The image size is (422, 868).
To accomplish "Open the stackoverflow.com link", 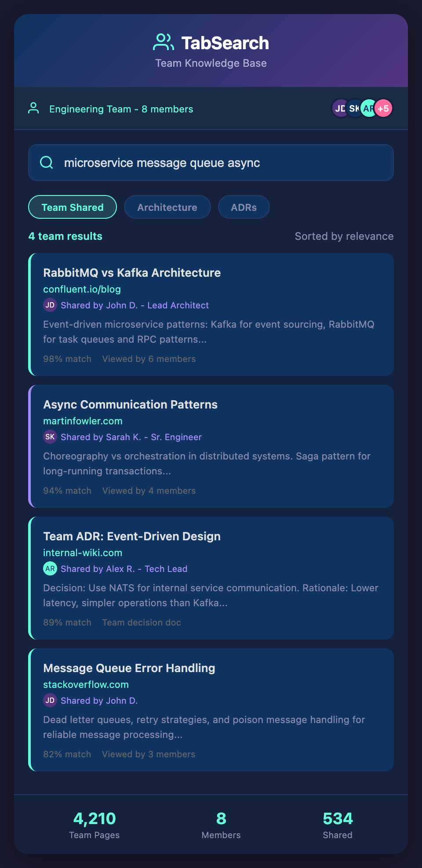I will point(86,684).
